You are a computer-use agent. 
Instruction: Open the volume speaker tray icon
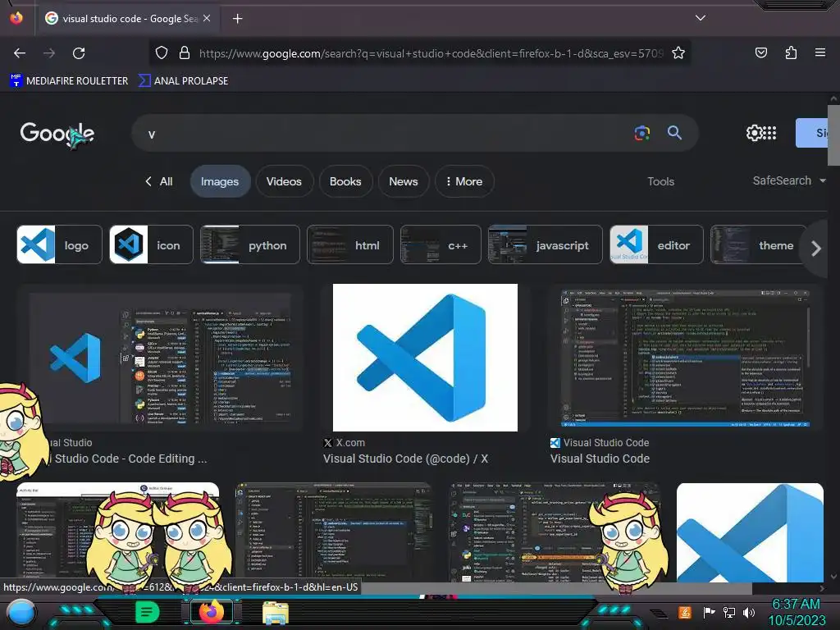click(748, 612)
